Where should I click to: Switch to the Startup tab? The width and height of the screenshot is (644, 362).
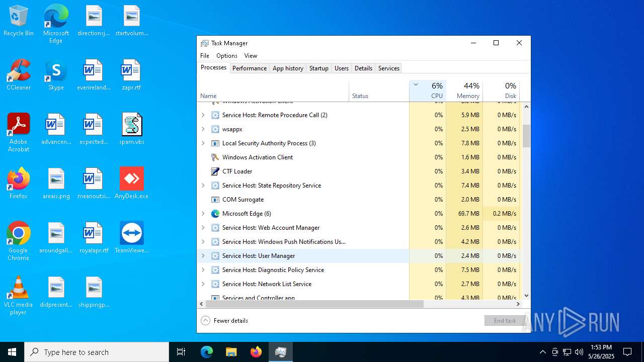pos(319,68)
